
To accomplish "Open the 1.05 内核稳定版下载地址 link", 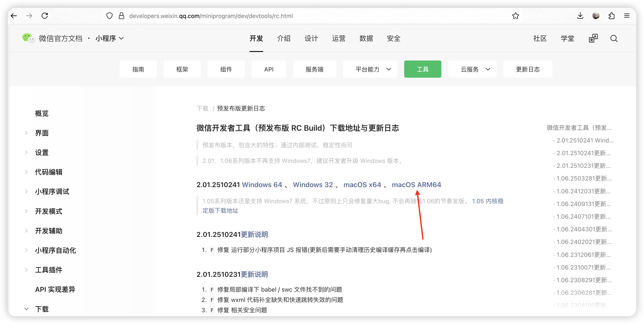I will pyautogui.click(x=488, y=201).
